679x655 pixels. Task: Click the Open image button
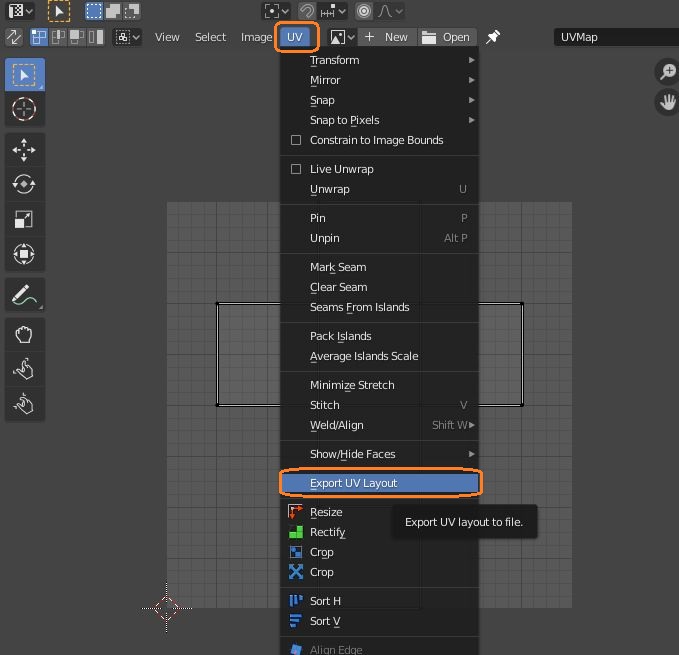(446, 37)
